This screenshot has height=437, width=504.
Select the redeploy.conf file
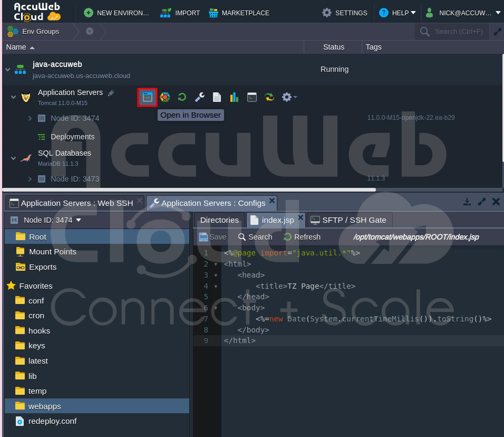(x=53, y=421)
